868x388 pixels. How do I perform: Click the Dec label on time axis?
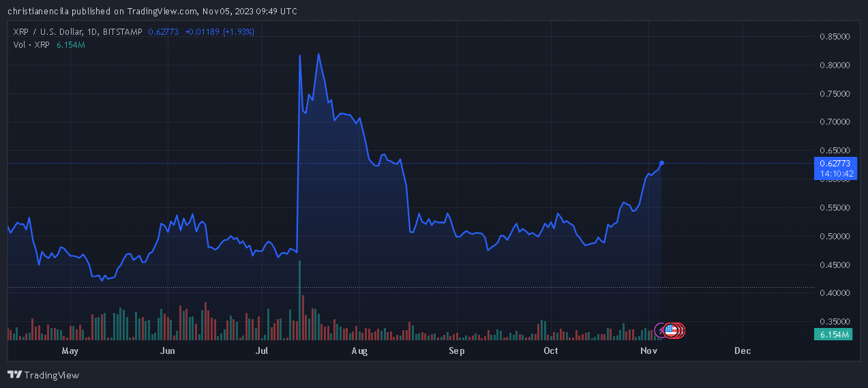(x=743, y=351)
